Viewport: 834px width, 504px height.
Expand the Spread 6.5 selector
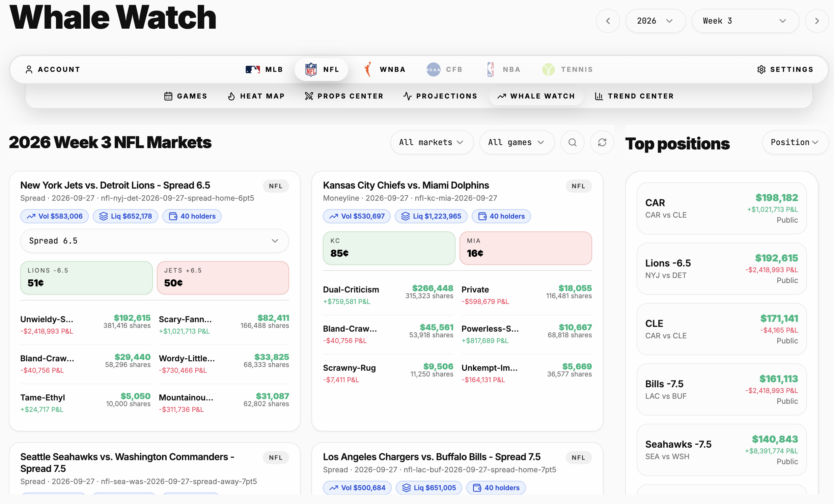click(x=154, y=241)
